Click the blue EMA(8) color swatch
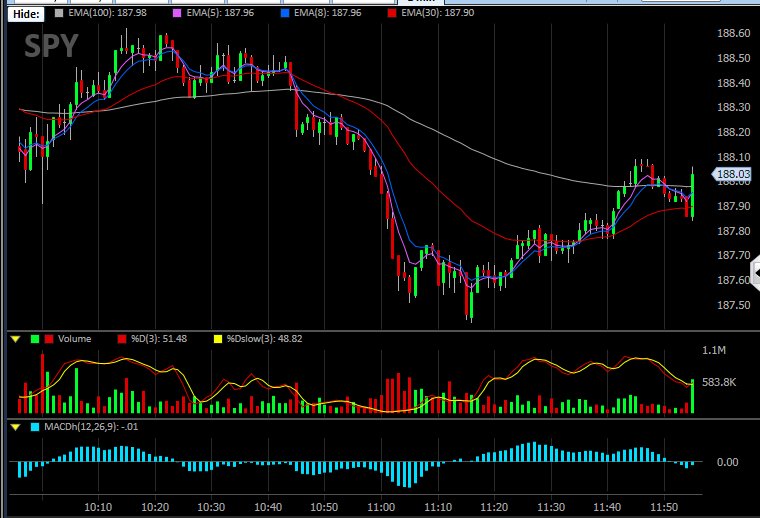Screen dimensions: 760x518 point(285,13)
